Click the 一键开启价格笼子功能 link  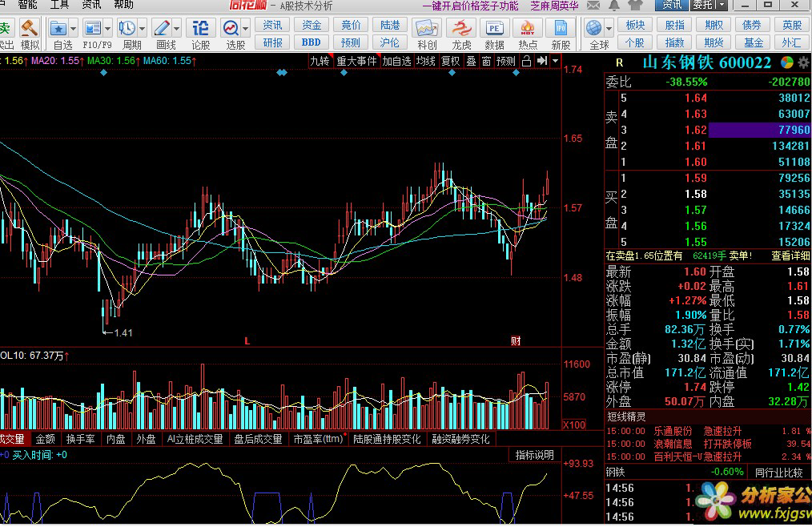(470, 6)
